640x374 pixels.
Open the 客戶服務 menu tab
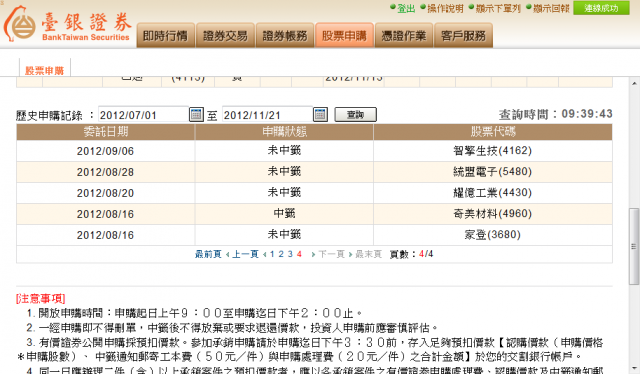(x=464, y=36)
